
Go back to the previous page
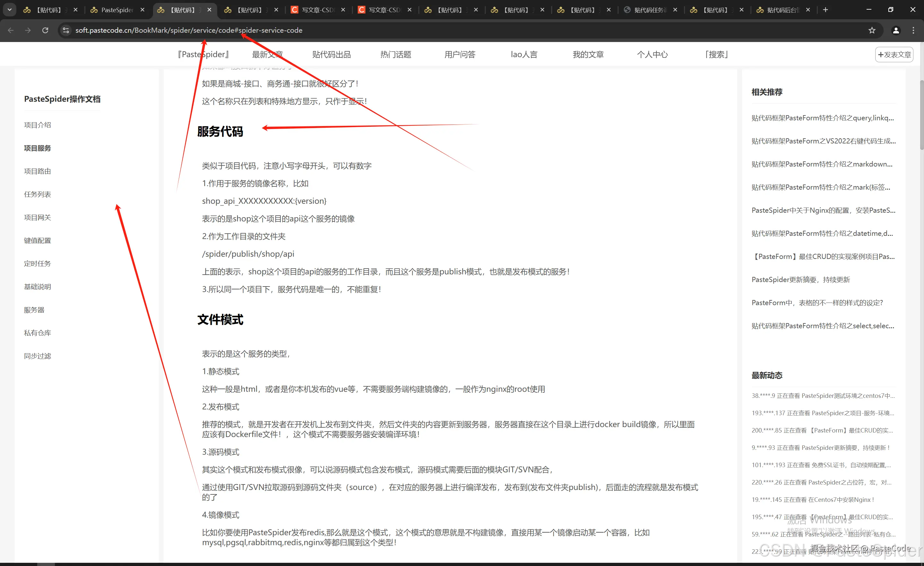pos(11,30)
